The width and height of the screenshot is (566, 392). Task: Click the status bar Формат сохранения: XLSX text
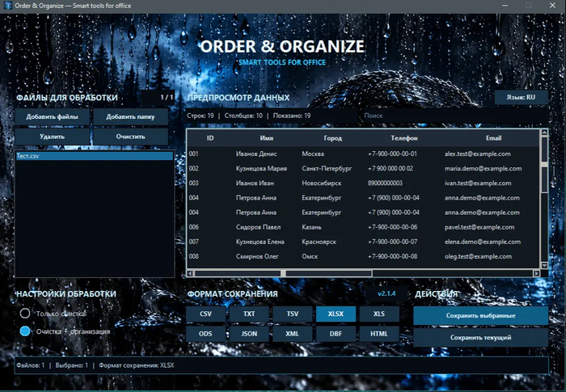pos(137,365)
